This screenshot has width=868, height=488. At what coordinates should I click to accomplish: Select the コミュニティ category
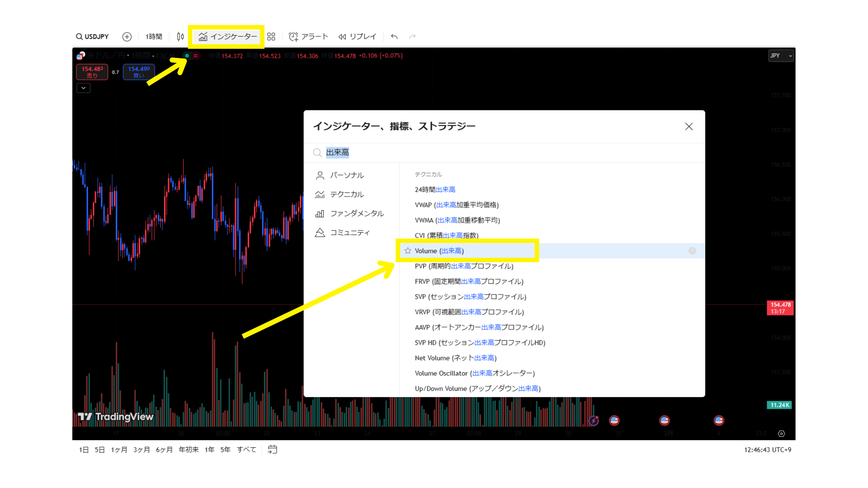click(349, 233)
